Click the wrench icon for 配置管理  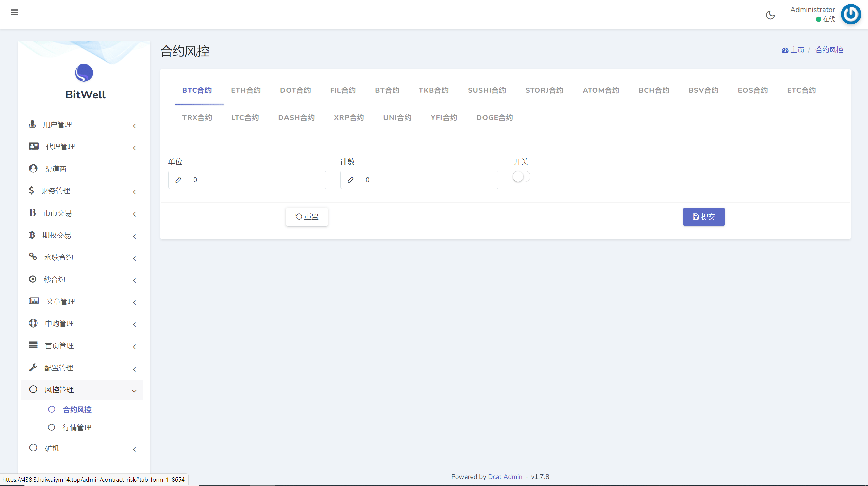coord(33,368)
